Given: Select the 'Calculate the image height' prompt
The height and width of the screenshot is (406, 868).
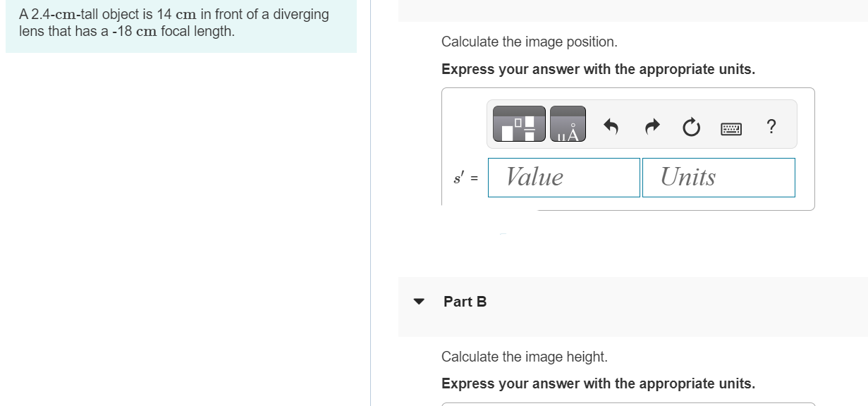Looking at the screenshot, I should click(x=526, y=357).
